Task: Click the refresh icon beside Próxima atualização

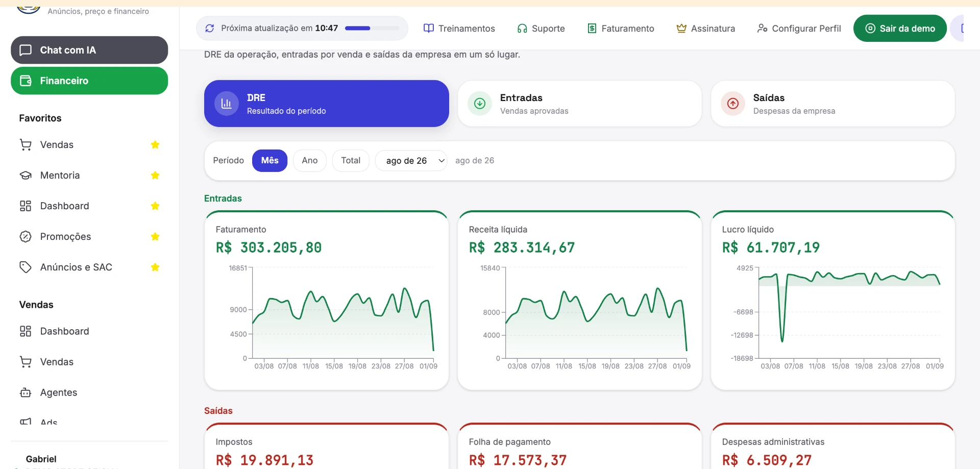Action: (x=209, y=29)
